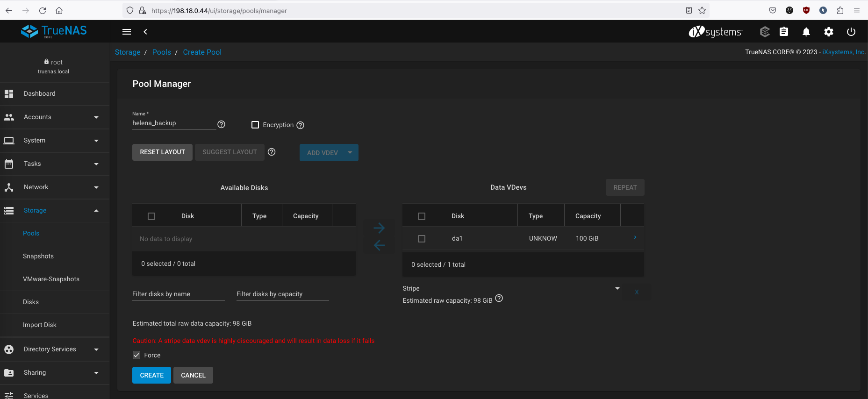Open the Add VDev dropdown
Screen dimensions: 868x399
click(x=350, y=153)
